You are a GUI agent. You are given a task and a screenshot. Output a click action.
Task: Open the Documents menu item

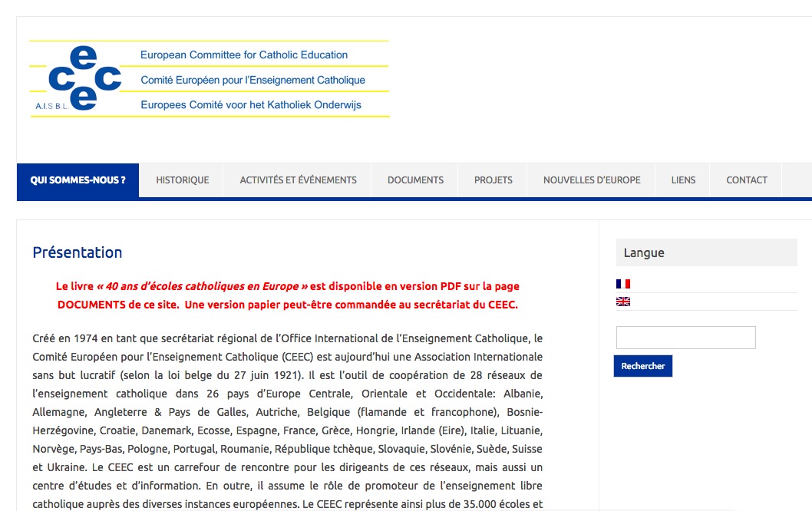(415, 180)
